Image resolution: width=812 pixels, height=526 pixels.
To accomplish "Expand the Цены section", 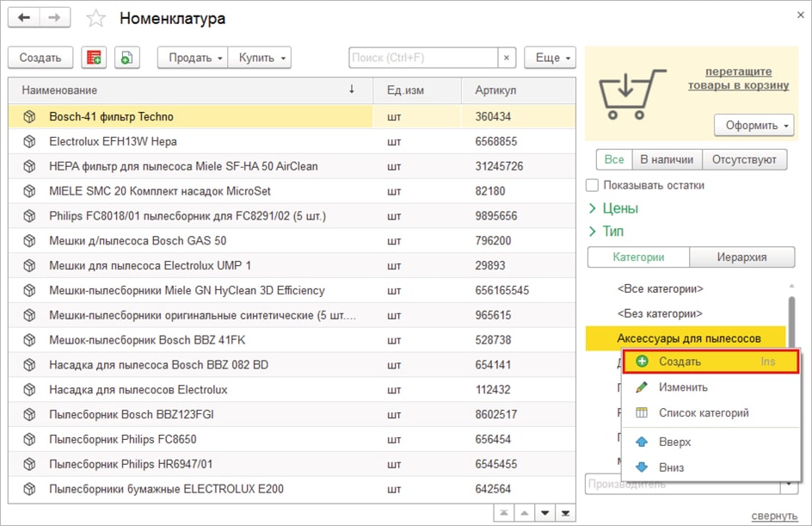I will click(613, 208).
